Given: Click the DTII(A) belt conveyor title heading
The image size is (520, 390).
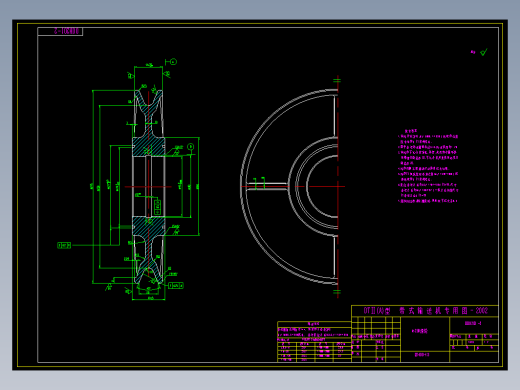Looking at the screenshot, I should [425, 311].
